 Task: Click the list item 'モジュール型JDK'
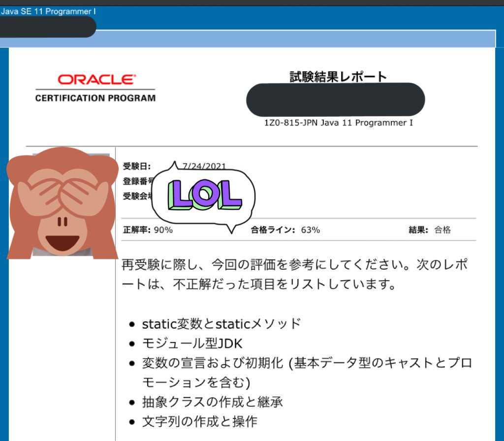click(192, 343)
